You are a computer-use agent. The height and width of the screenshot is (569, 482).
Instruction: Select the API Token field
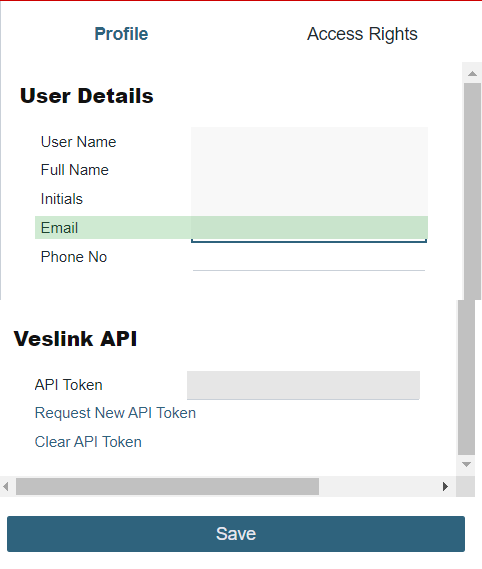point(303,385)
